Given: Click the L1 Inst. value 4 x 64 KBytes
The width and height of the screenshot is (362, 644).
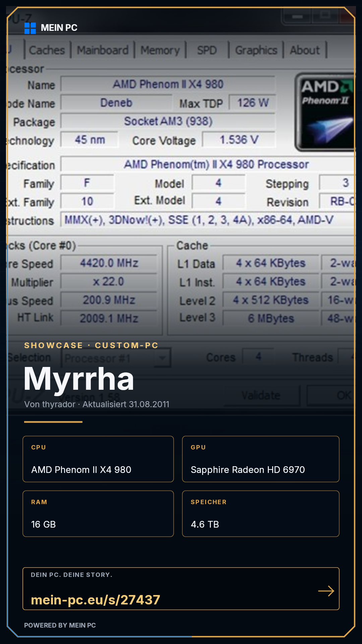Looking at the screenshot, I should click(x=271, y=281).
